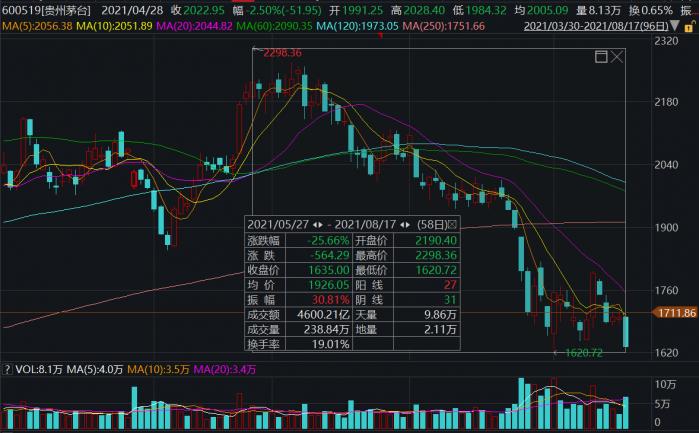Click the -25.66% 涨跌幅 value
This screenshot has height=433, width=699.
pos(329,240)
